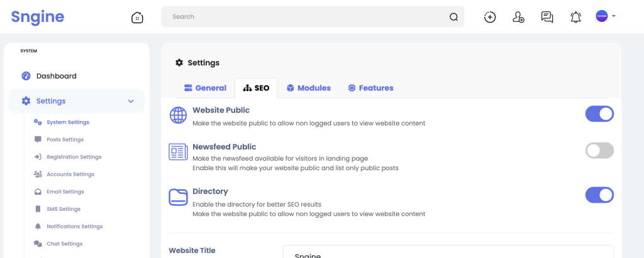This screenshot has width=644, height=258.
Task: Enable the Newsfeed Public toggle
Action: (599, 151)
